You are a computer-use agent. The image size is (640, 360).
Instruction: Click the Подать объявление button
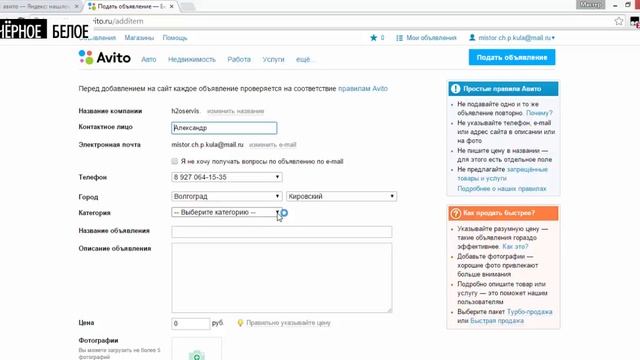click(x=512, y=58)
